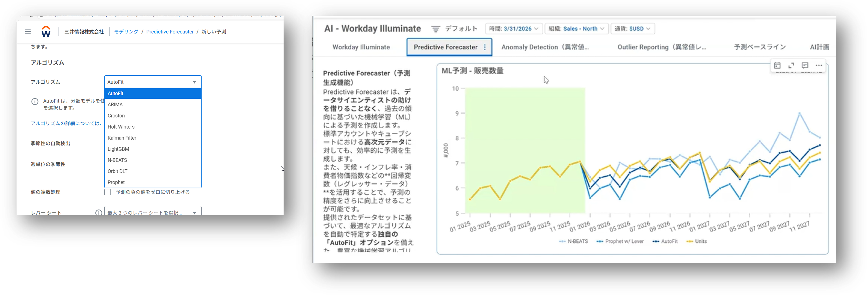Click the デフォルト view label
The height and width of the screenshot is (295, 868).
click(x=461, y=29)
